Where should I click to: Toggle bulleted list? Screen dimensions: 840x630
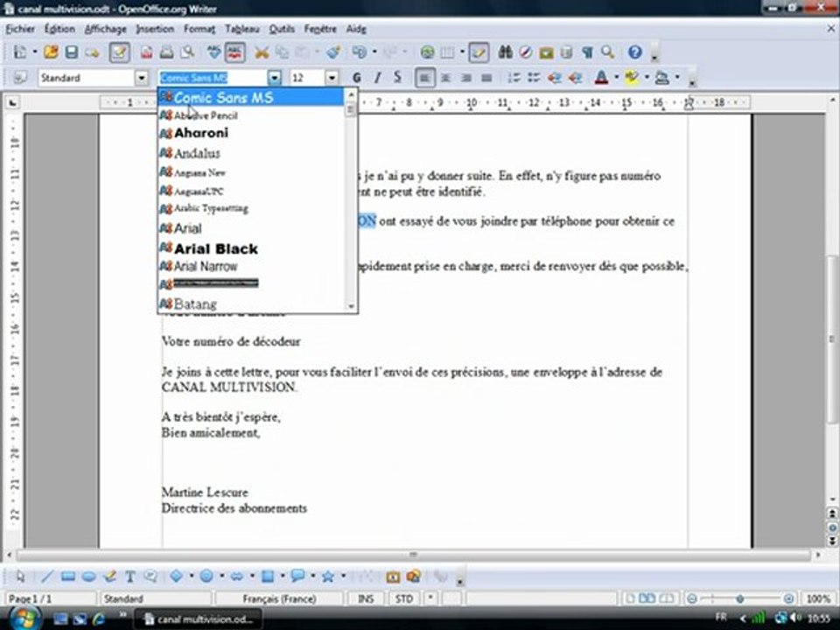click(534, 78)
